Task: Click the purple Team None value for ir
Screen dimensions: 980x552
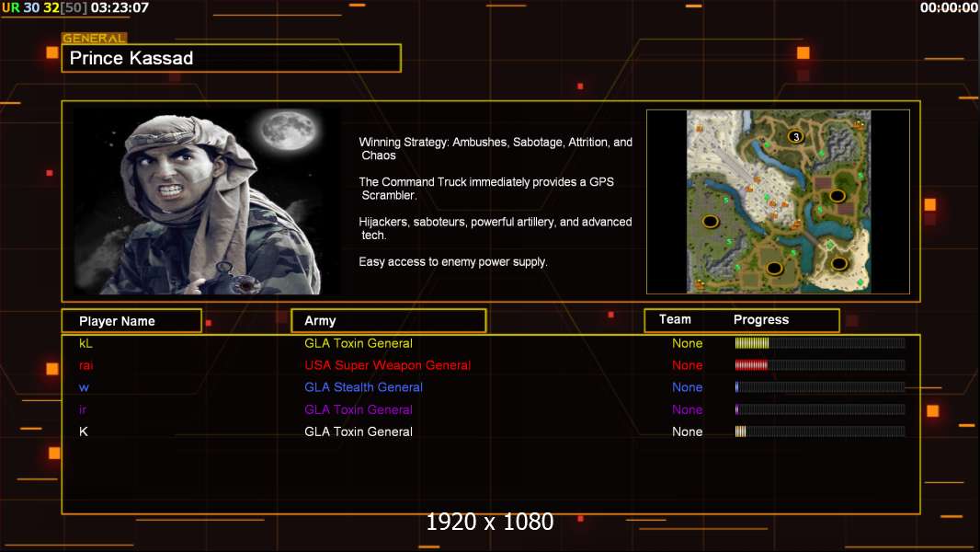Action: click(687, 409)
